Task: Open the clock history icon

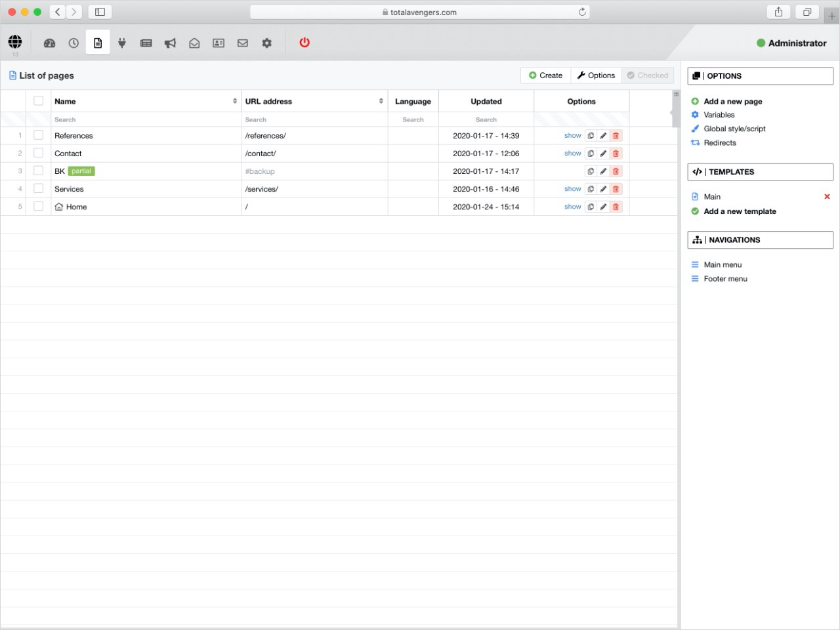Action: coord(73,43)
